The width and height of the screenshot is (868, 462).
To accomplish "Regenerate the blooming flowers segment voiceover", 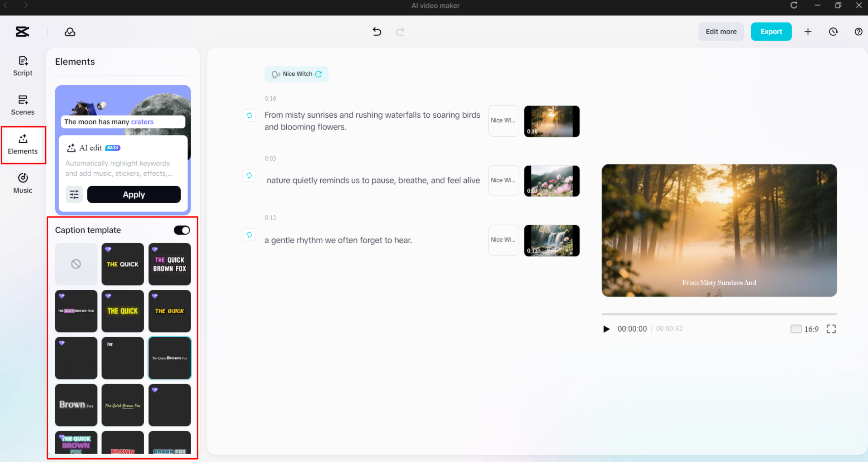I will 249,115.
